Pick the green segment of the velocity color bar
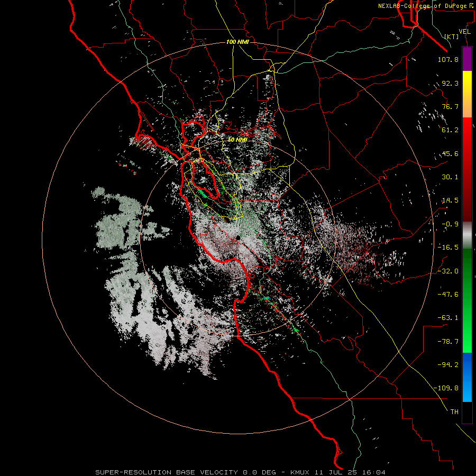The width and height of the screenshot is (476, 476). (x=467, y=300)
